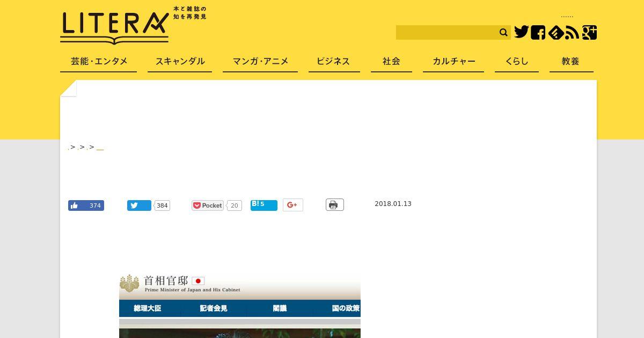Click the Hatena bookmark button
The image size is (644, 338).
coord(264,205)
